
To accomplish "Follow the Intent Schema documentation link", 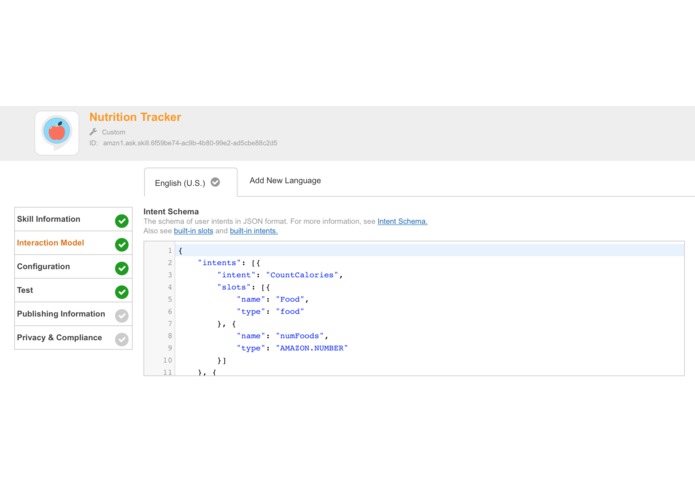I will (x=402, y=222).
